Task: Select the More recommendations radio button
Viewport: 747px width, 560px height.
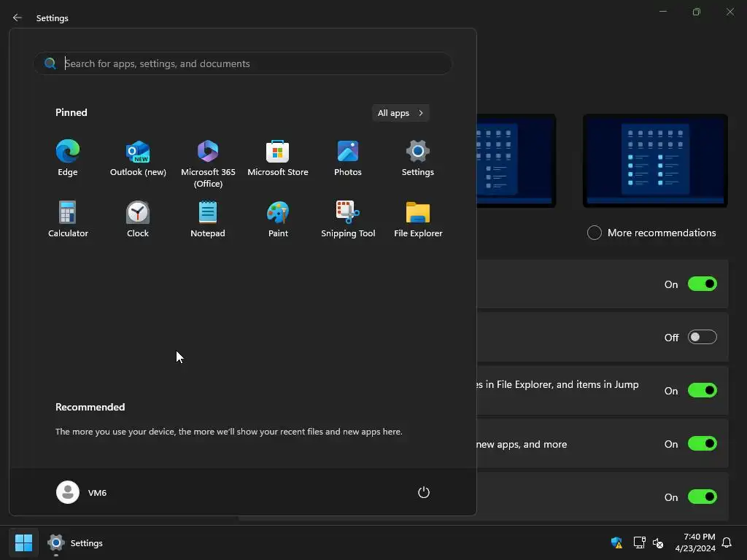Action: [x=594, y=233]
